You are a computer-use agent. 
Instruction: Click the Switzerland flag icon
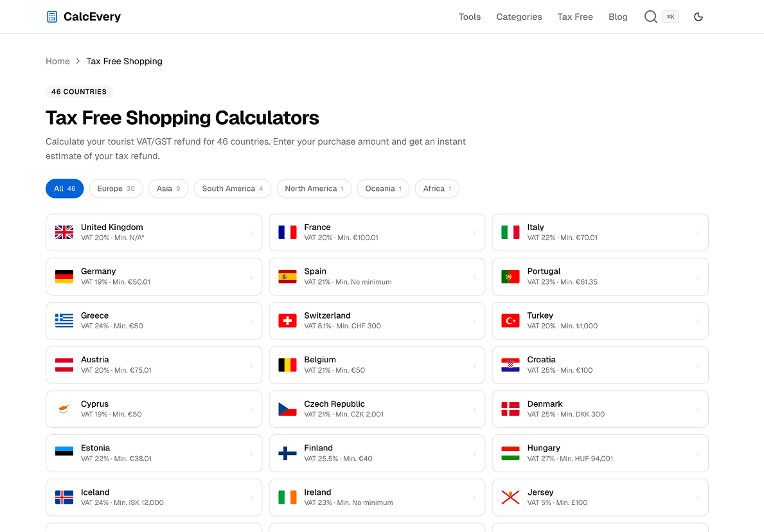coord(287,320)
